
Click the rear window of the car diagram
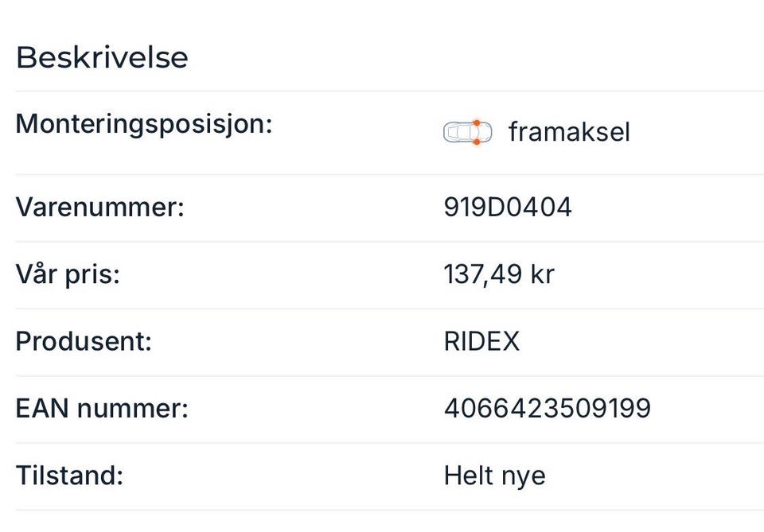(x=451, y=132)
